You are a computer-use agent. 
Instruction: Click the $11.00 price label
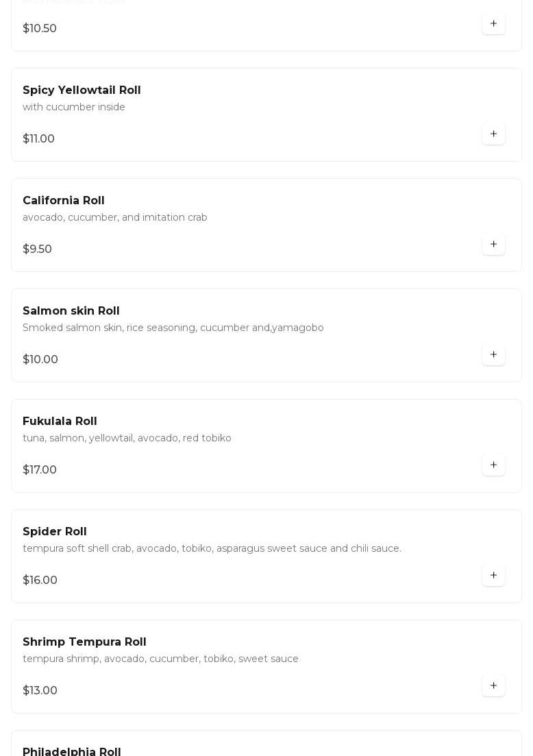click(x=38, y=139)
